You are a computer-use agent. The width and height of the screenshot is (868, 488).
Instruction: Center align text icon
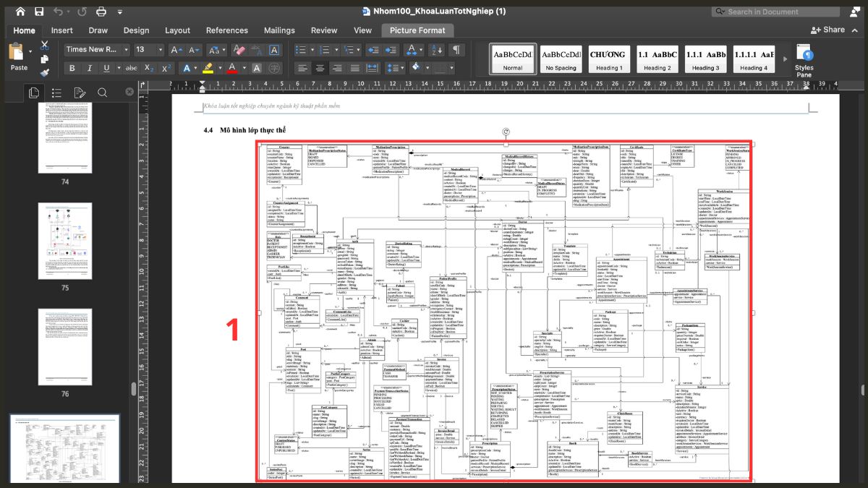click(320, 68)
